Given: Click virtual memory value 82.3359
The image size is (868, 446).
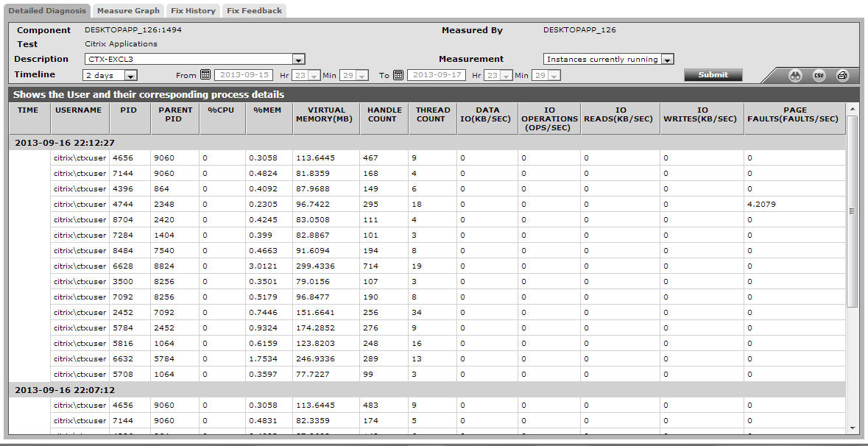Looking at the screenshot, I should tap(313, 421).
